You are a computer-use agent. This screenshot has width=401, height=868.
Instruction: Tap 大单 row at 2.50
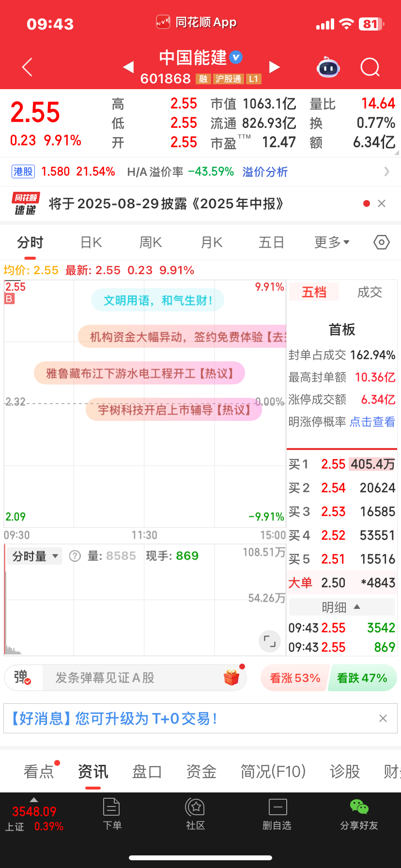pos(342,583)
